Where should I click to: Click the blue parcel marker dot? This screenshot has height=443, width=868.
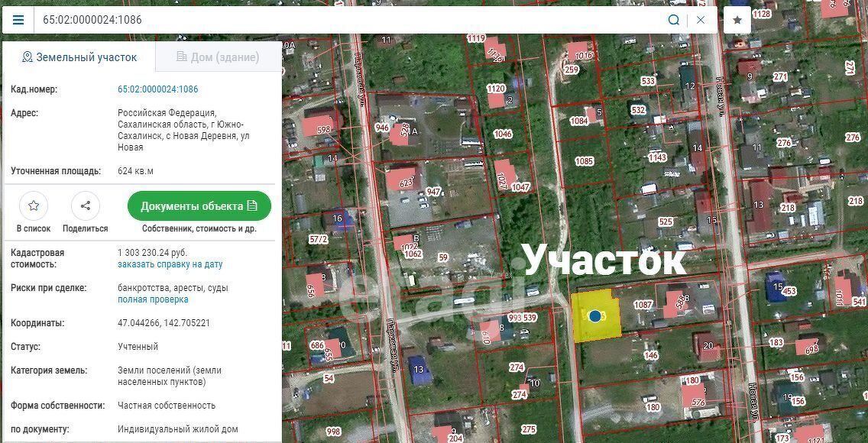[x=594, y=315]
